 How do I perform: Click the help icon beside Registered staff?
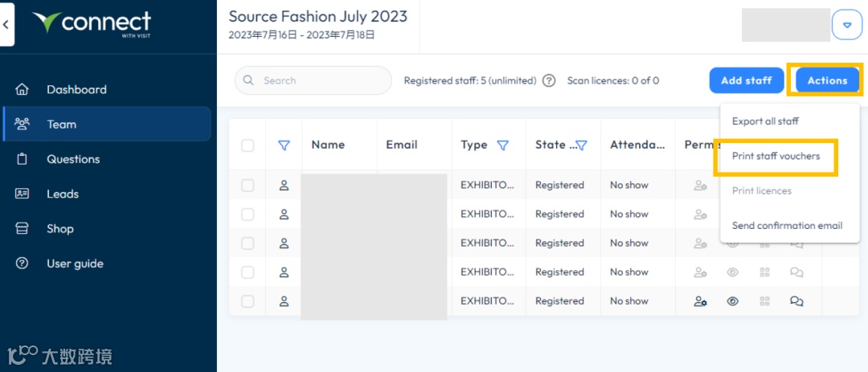549,80
